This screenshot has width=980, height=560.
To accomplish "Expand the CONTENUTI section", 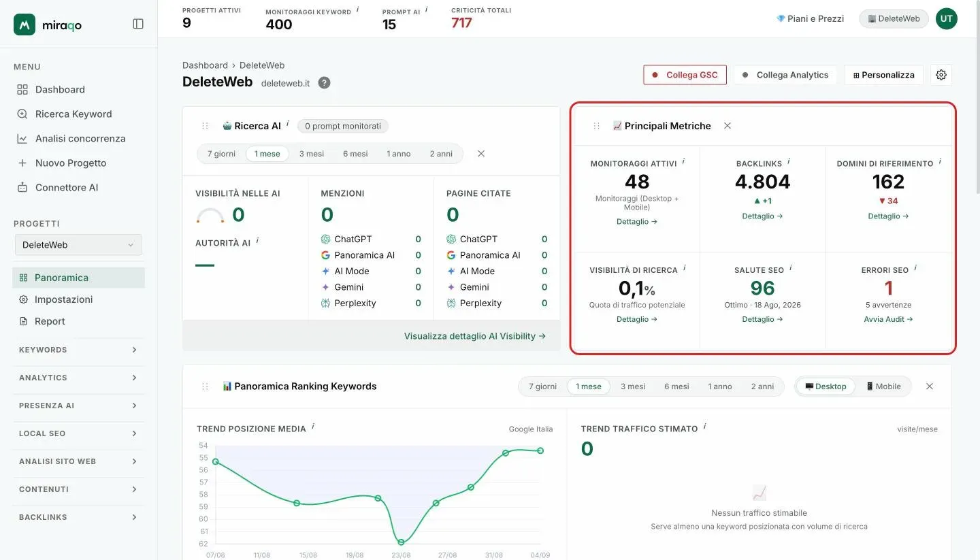I will (78, 489).
